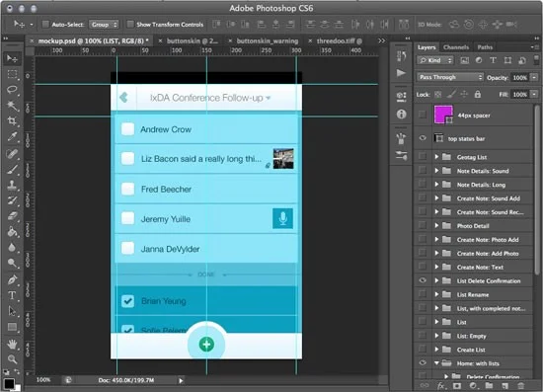Hide the top status bar layer

coord(423,138)
